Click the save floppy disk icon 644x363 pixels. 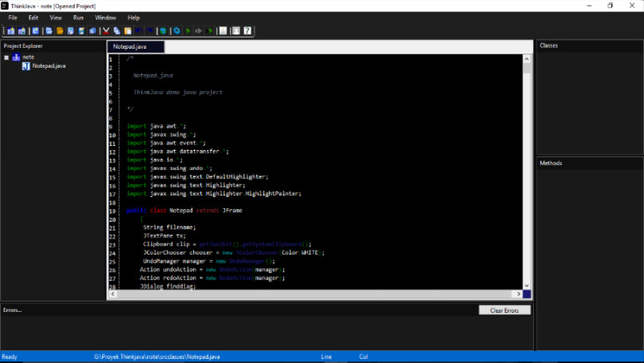tap(71, 31)
